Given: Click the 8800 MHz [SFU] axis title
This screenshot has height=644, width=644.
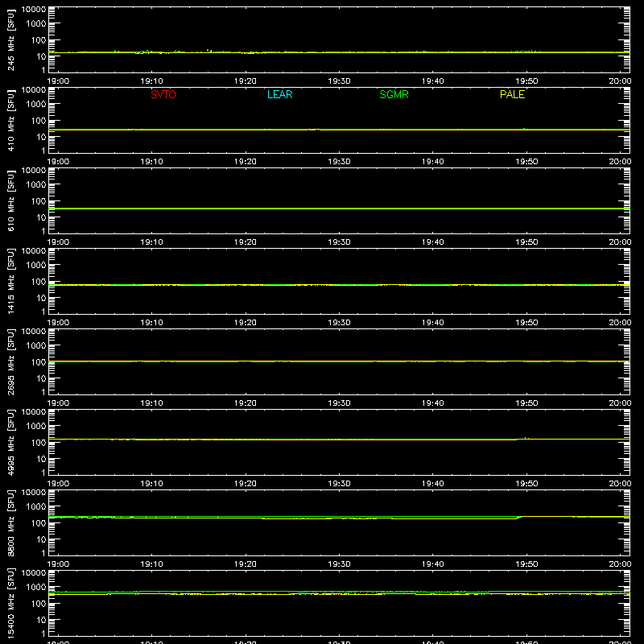Looking at the screenshot, I should 10,522.
